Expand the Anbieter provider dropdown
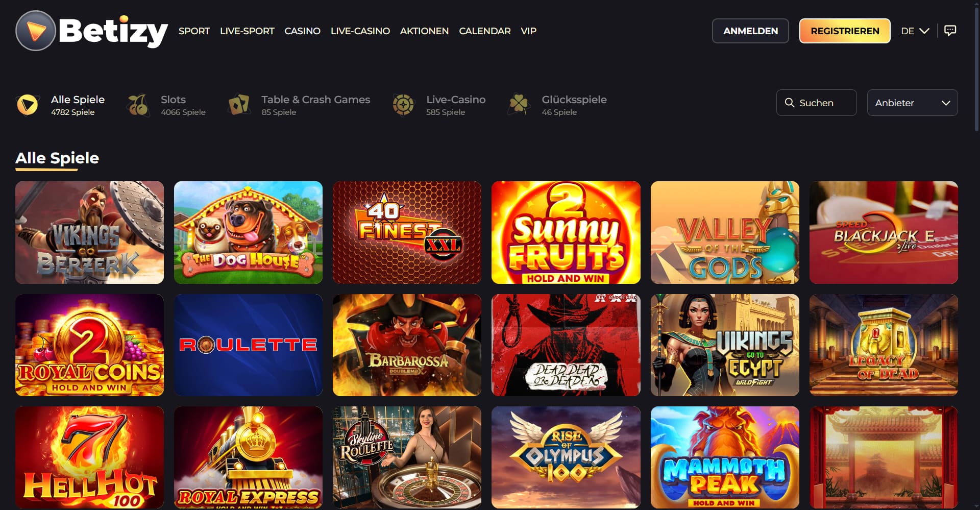This screenshot has width=980, height=510. click(x=912, y=103)
